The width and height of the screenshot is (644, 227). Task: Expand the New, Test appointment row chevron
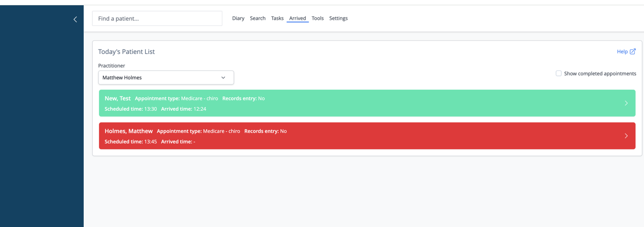pos(626,103)
